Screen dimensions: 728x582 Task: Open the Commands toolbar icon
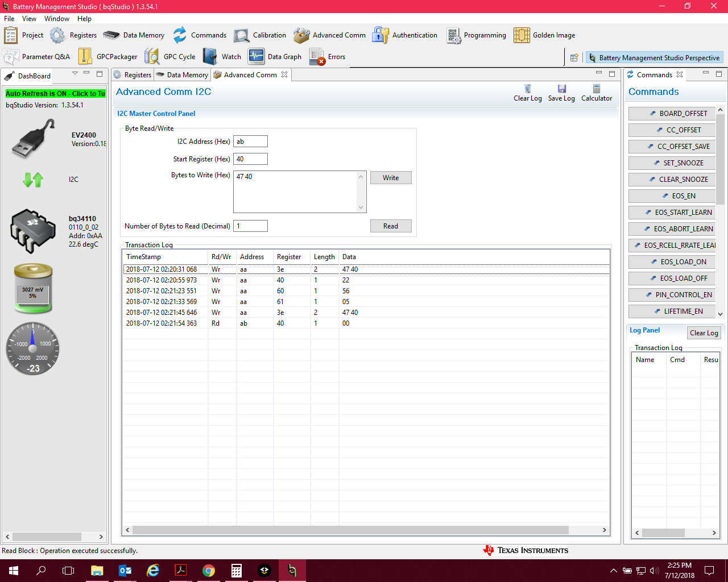pyautogui.click(x=180, y=35)
